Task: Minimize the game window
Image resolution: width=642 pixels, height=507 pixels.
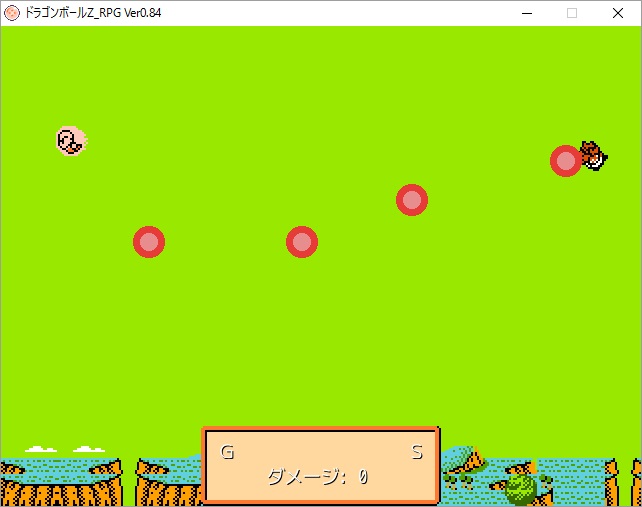Action: coord(526,13)
